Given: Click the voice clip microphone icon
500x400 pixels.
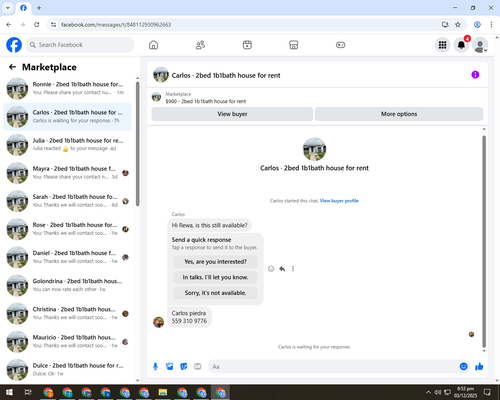Looking at the screenshot, I should [155, 367].
